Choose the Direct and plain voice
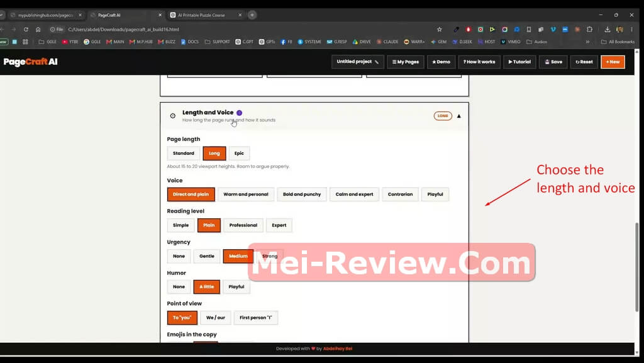This screenshot has height=363, width=644. [191, 194]
